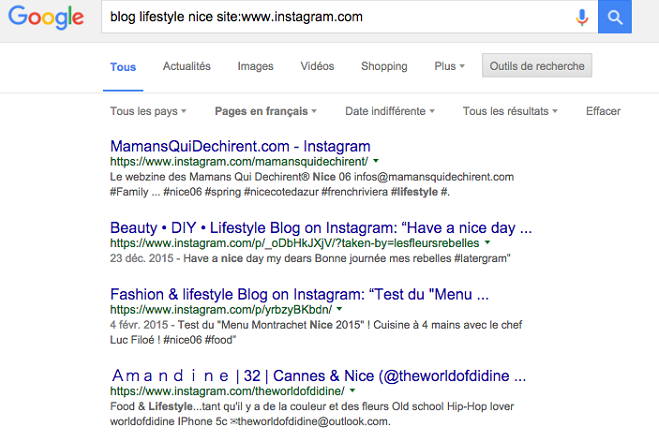This screenshot has height=436, width=659.
Task: Select the Tous tab
Action: click(123, 67)
